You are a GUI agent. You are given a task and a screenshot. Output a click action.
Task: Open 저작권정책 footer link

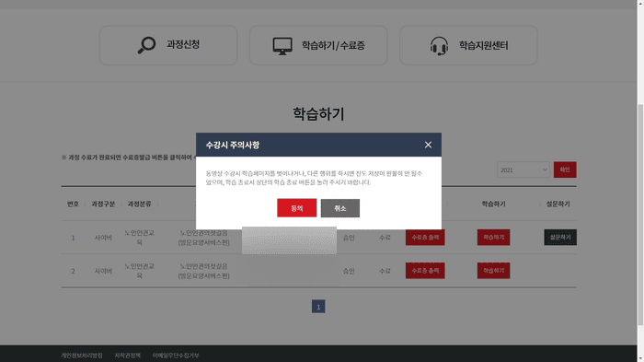tap(127, 356)
